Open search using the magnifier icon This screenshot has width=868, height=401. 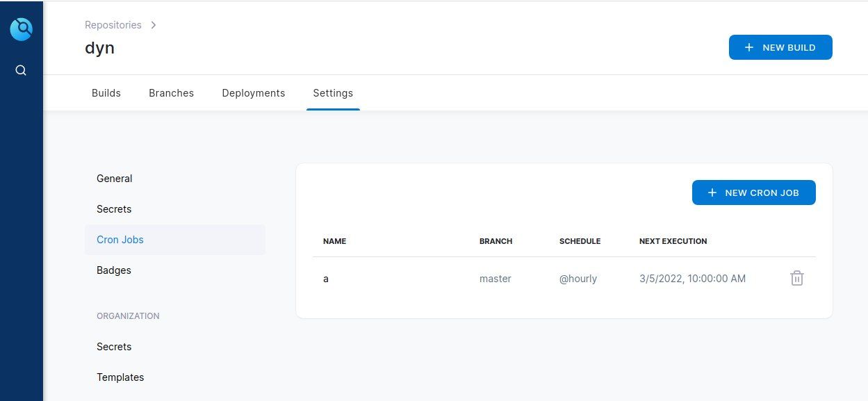[21, 70]
